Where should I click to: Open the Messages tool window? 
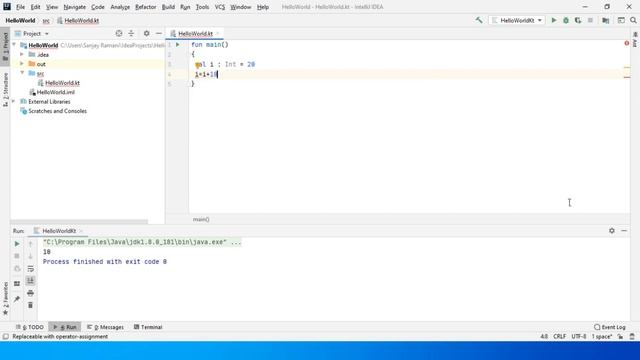(105, 327)
